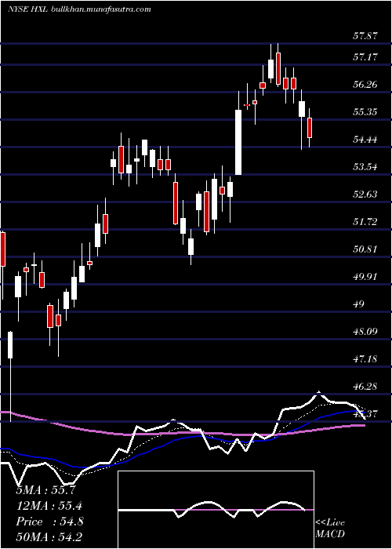Click inside the MACD inset chart

tap(216, 510)
